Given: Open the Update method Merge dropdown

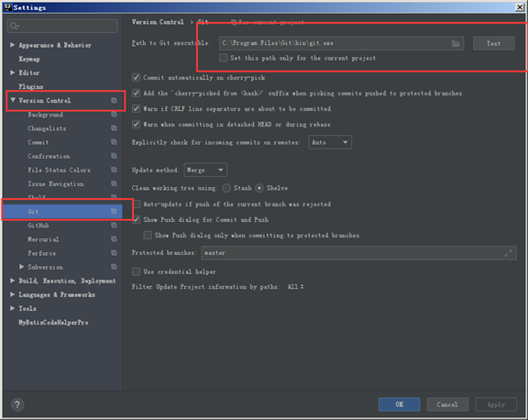Looking at the screenshot, I should [x=205, y=170].
